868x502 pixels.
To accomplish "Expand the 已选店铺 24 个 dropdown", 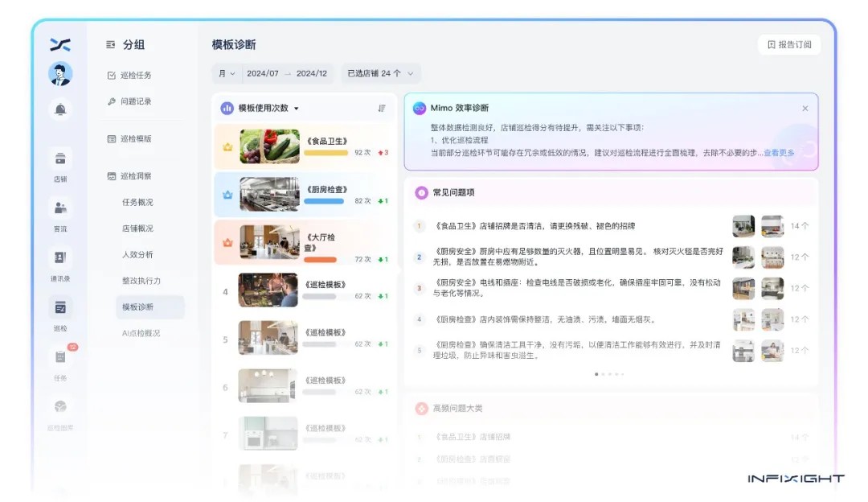I will (380, 74).
